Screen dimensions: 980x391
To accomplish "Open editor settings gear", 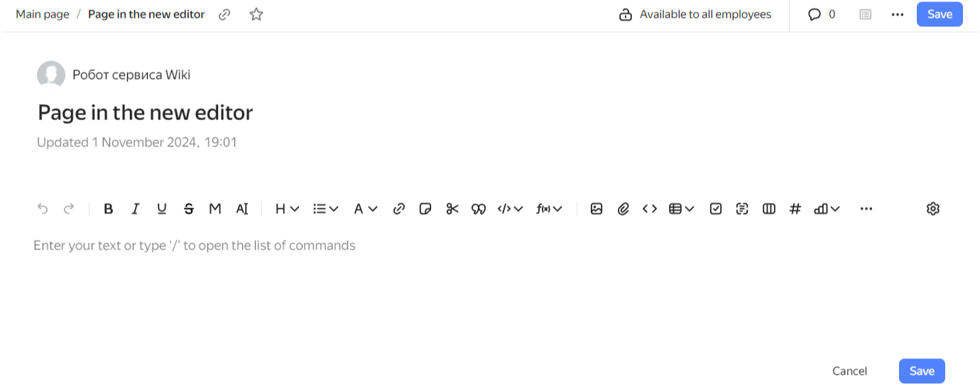I will point(933,209).
